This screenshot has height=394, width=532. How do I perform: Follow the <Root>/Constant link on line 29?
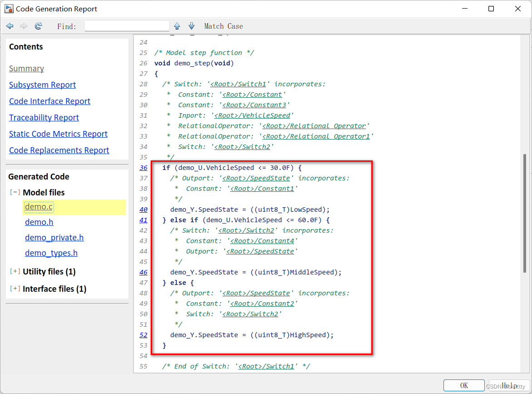tap(252, 95)
